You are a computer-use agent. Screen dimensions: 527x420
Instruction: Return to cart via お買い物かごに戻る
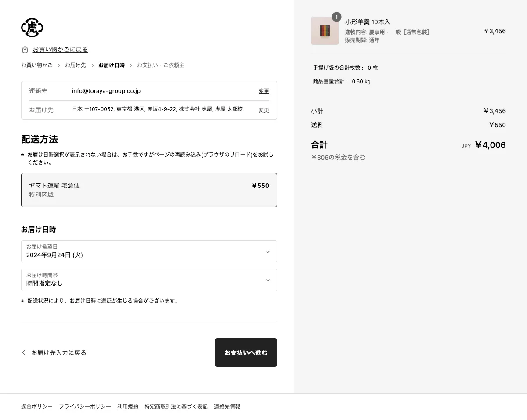[61, 50]
